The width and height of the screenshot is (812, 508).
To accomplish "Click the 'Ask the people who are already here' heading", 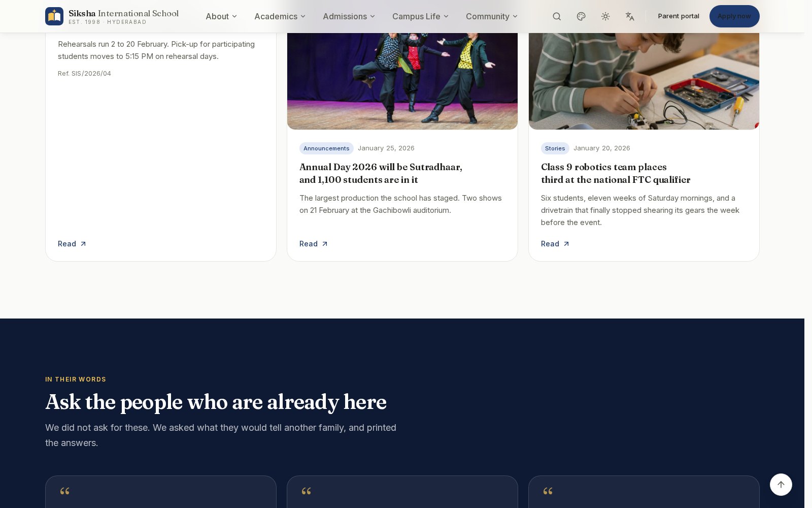I will click(x=216, y=402).
